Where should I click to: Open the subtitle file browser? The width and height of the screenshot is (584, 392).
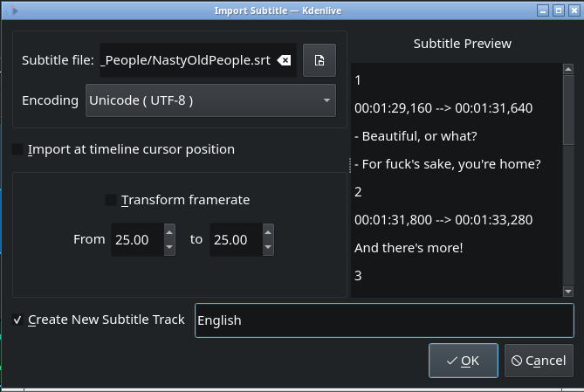(x=319, y=61)
